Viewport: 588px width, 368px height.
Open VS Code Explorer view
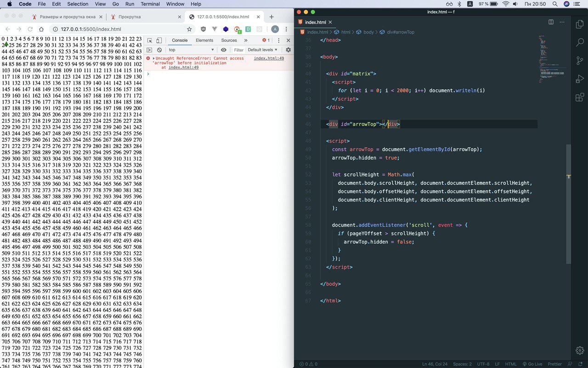pyautogui.click(x=579, y=24)
